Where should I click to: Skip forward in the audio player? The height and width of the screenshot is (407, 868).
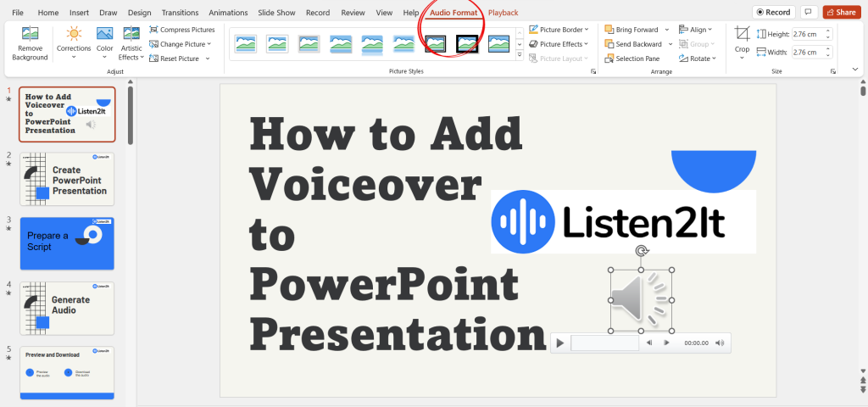666,343
